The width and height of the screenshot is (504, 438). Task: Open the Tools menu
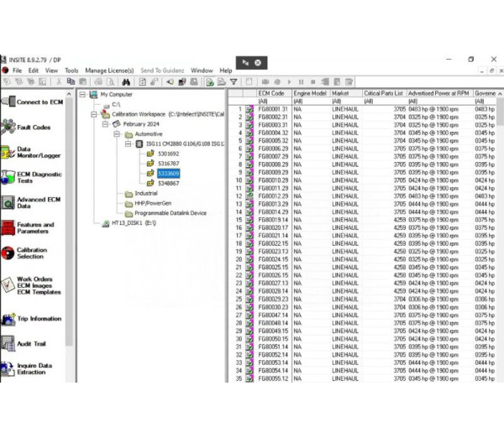[x=71, y=70]
